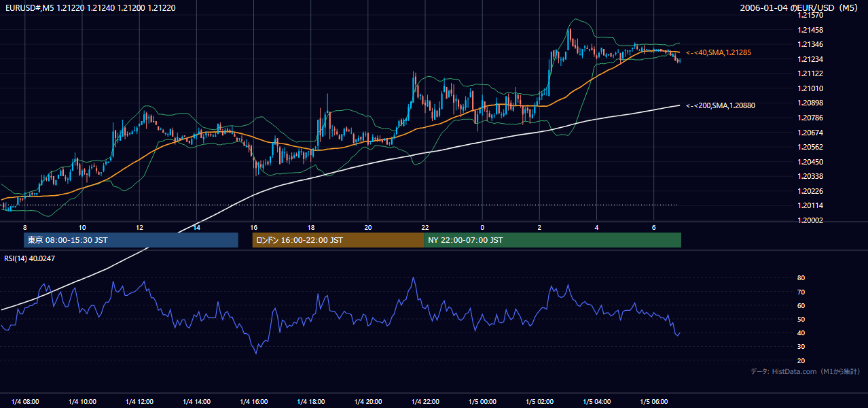The height and width of the screenshot is (408, 868).
Task: Click the RSI axis 20 level label
Action: click(801, 360)
